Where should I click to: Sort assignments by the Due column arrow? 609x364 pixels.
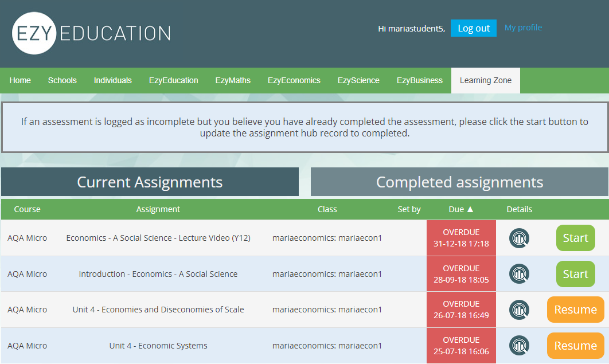pyautogui.click(x=470, y=209)
